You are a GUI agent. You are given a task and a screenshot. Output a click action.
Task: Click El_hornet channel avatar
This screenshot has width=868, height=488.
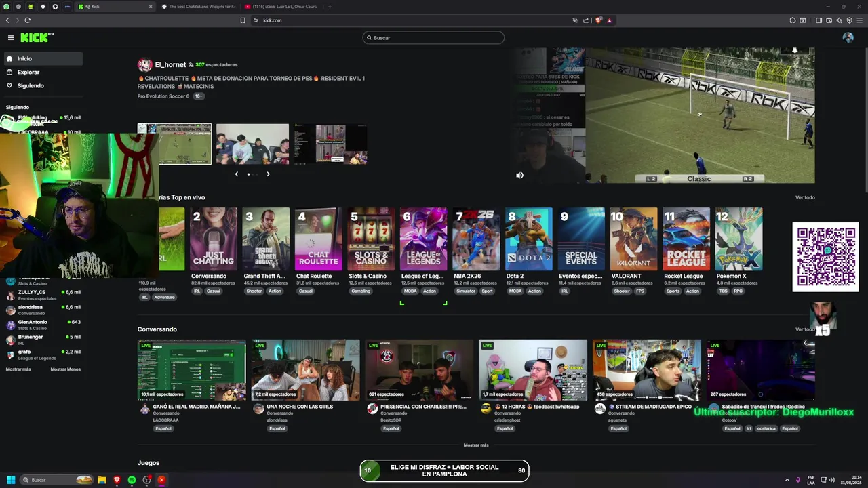(x=144, y=65)
